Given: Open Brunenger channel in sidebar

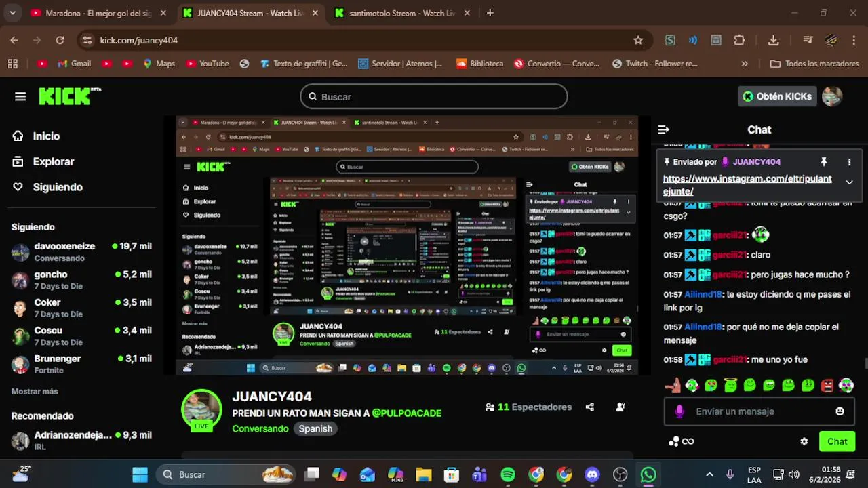Looking at the screenshot, I should [81, 364].
